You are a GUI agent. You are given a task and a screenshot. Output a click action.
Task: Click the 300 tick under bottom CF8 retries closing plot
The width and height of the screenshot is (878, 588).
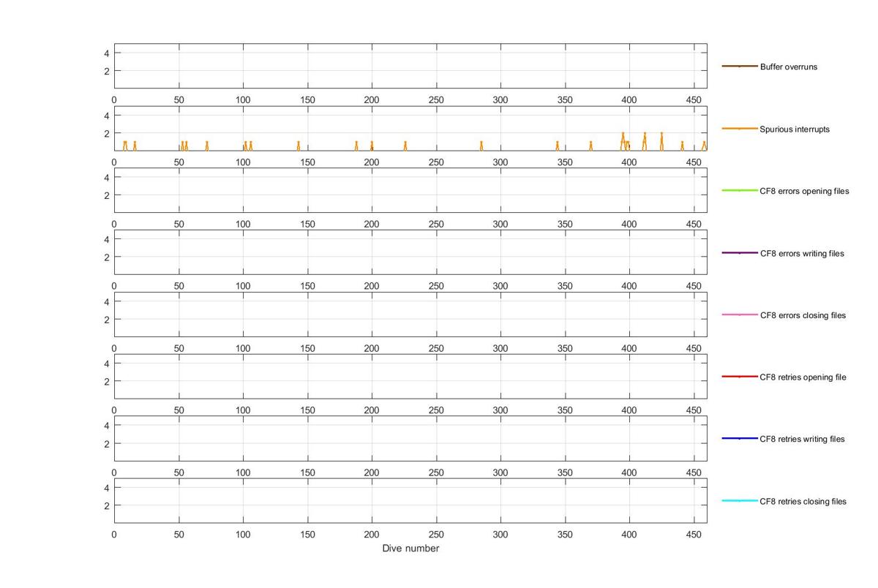tap(500, 535)
